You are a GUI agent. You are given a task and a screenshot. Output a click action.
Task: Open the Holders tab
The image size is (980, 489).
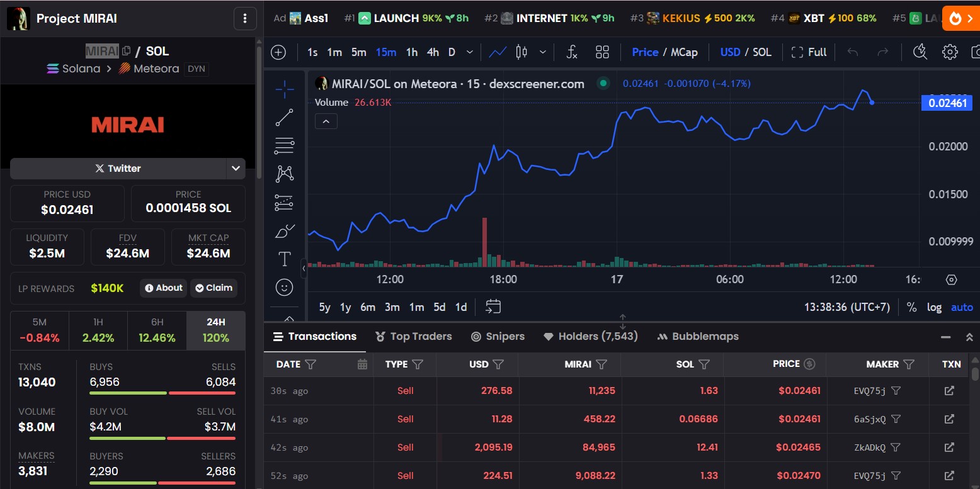(x=590, y=337)
